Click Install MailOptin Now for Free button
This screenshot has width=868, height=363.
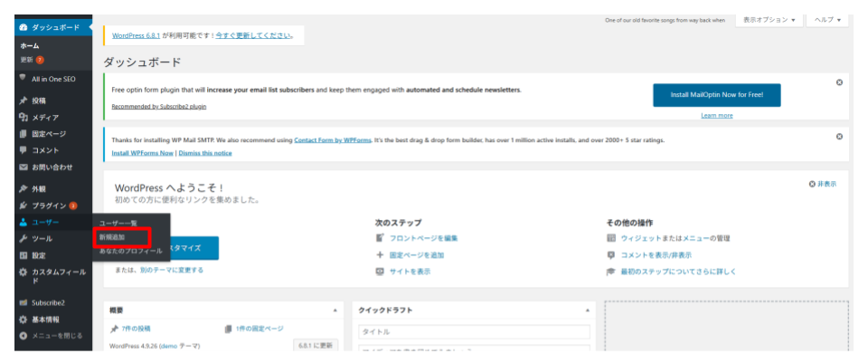point(717,95)
